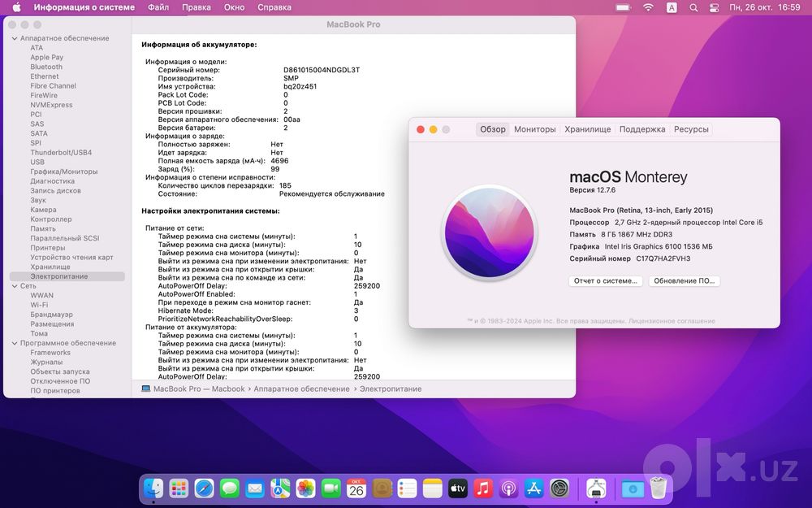Select Графика/Мониторы in the sidebar

pyautogui.click(x=63, y=172)
